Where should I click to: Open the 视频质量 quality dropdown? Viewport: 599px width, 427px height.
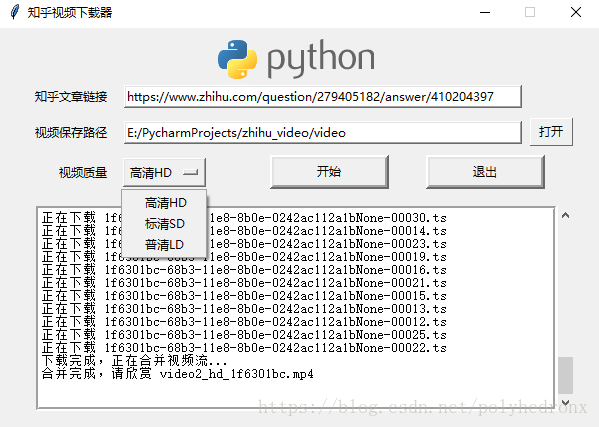pos(164,173)
